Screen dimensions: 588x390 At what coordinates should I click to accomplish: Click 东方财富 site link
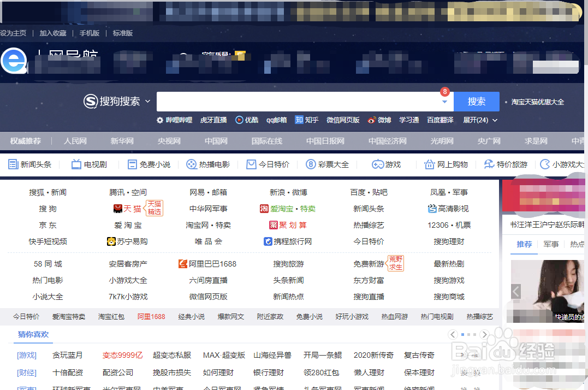point(369,280)
